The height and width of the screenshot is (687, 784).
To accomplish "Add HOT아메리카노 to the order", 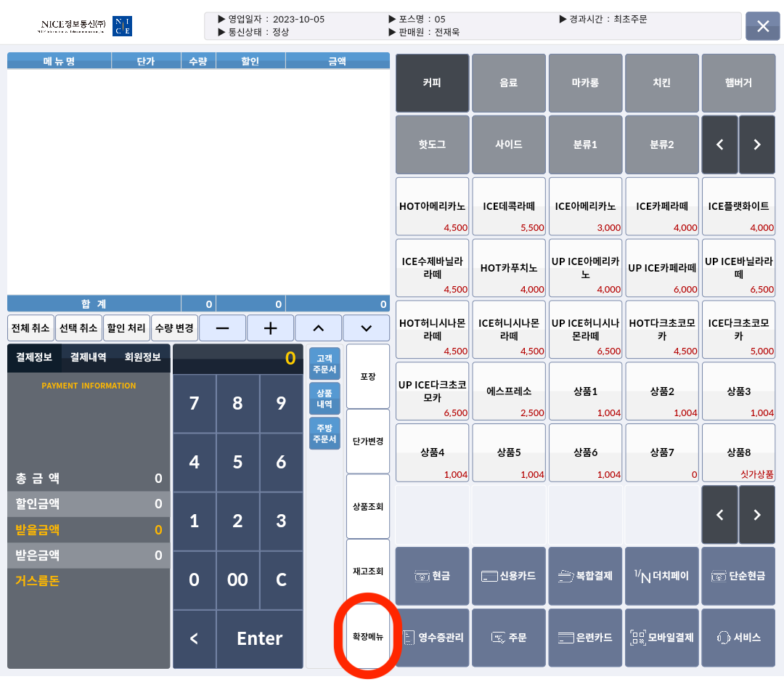I will [432, 206].
